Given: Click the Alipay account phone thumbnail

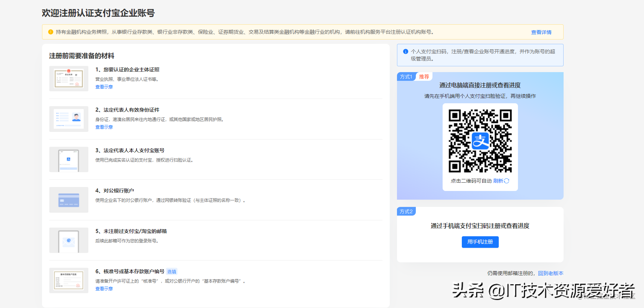Looking at the screenshot, I should pos(69,159).
